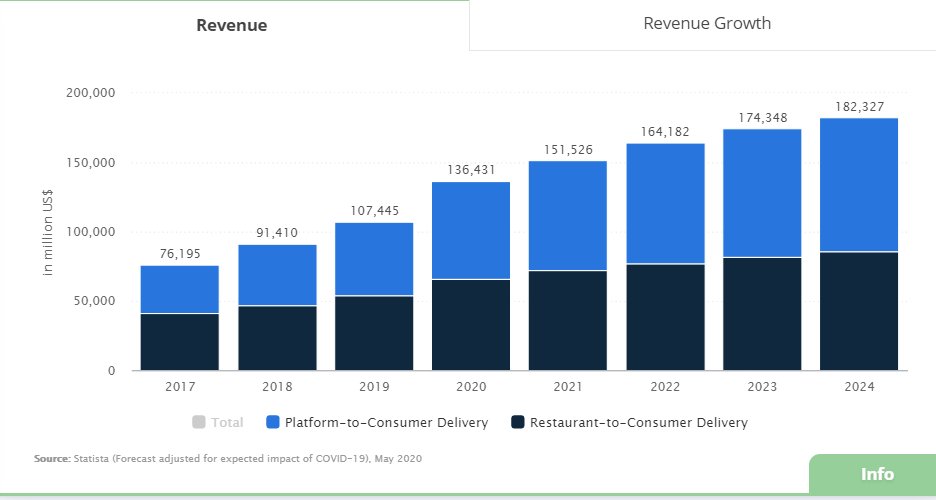Select the 2022 dark Restaurant-to-Consumer bar segment
The height and width of the screenshot is (500, 936).
coord(665,317)
